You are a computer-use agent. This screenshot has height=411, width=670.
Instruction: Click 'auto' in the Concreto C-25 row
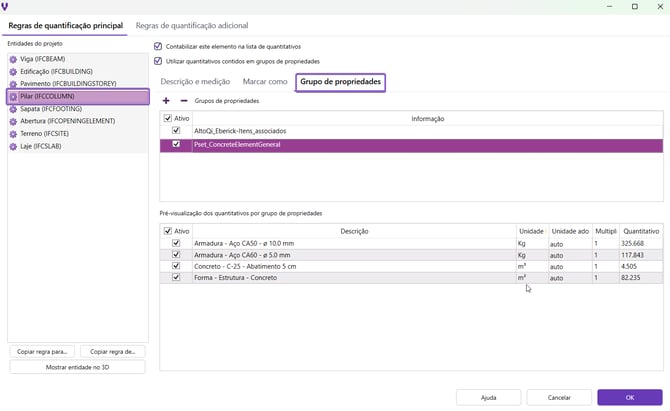pos(556,267)
